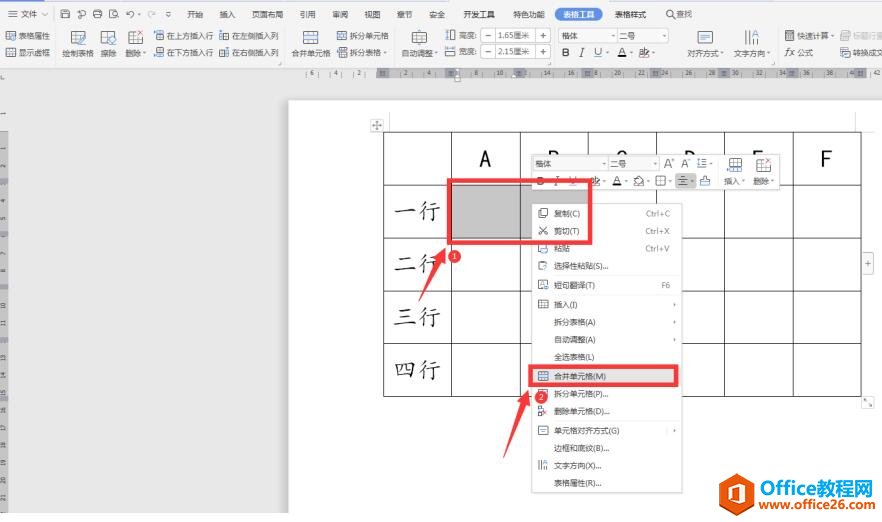Image resolution: width=882 pixels, height=522 pixels.
Task: Click the table move handle icon
Action: (x=376, y=125)
